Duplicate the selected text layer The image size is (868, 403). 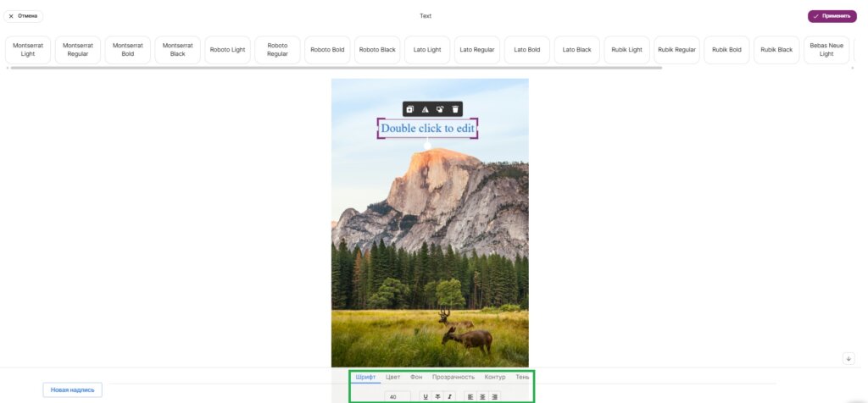point(409,109)
